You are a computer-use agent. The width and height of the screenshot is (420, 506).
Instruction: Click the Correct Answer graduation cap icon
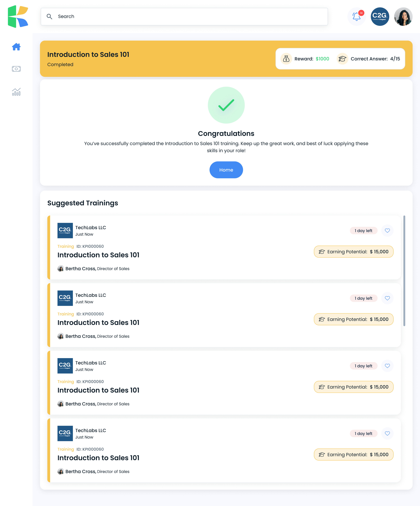[342, 59]
